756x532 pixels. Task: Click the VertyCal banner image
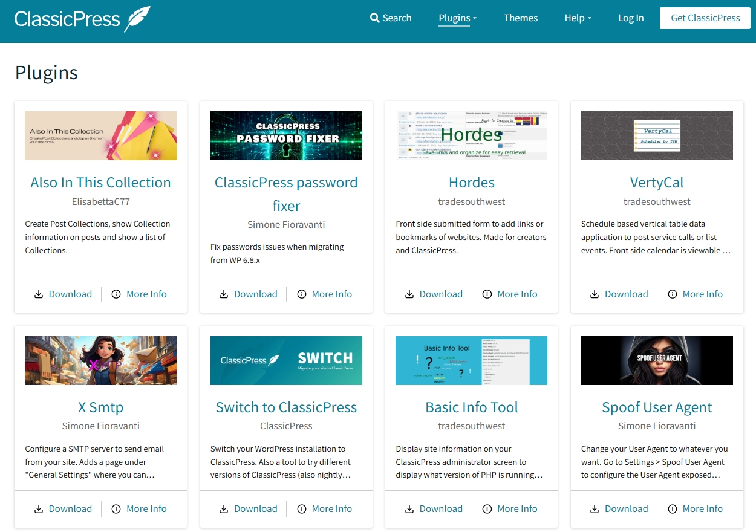tap(657, 135)
